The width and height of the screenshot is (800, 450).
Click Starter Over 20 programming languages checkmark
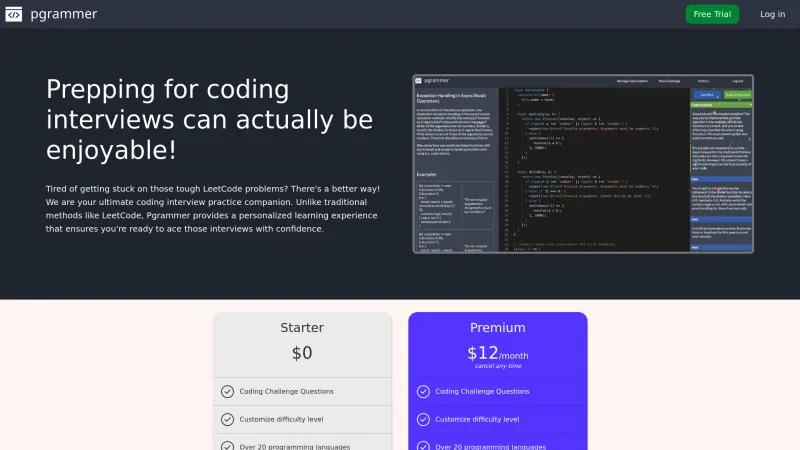(228, 445)
